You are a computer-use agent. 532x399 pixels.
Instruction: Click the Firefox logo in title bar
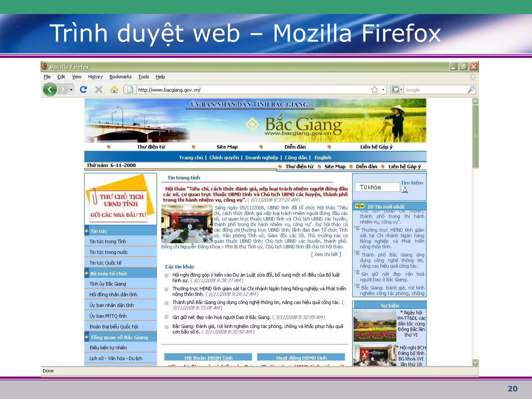45,66
